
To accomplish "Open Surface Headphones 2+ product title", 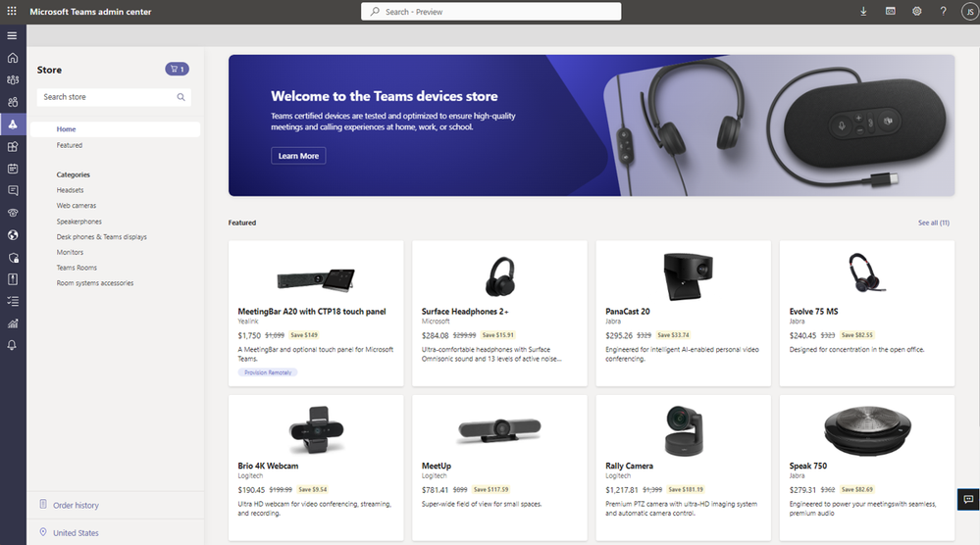I will [465, 311].
